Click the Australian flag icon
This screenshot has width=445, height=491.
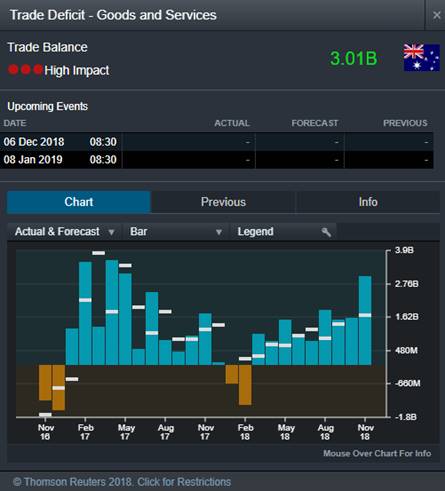coord(422,57)
